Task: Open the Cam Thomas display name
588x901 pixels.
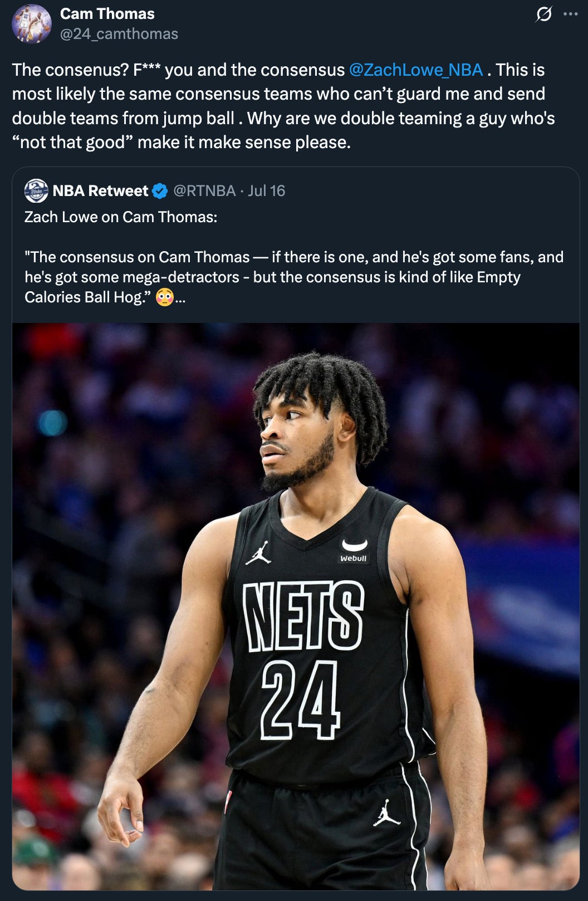Action: (x=107, y=14)
